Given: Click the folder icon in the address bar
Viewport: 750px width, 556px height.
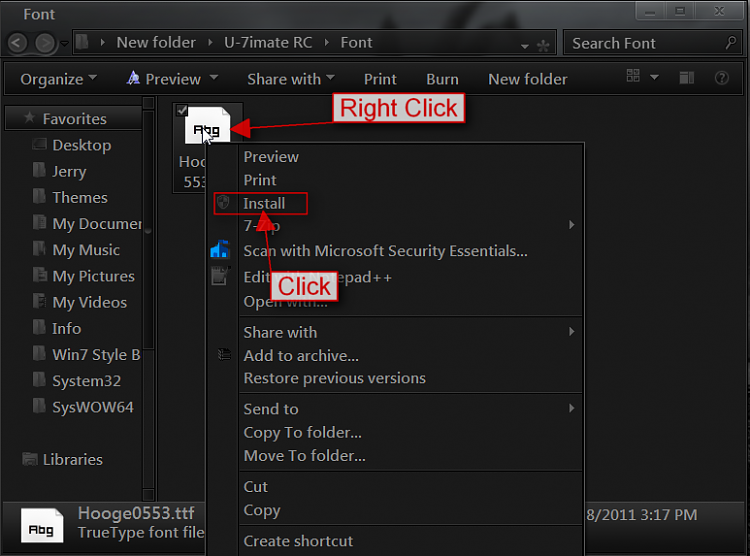Looking at the screenshot, I should [83, 42].
